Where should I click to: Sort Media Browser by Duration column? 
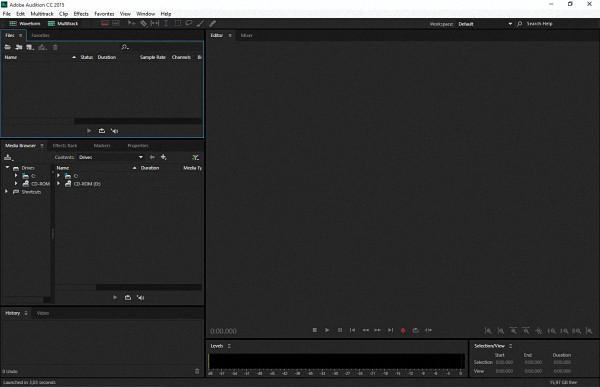150,168
